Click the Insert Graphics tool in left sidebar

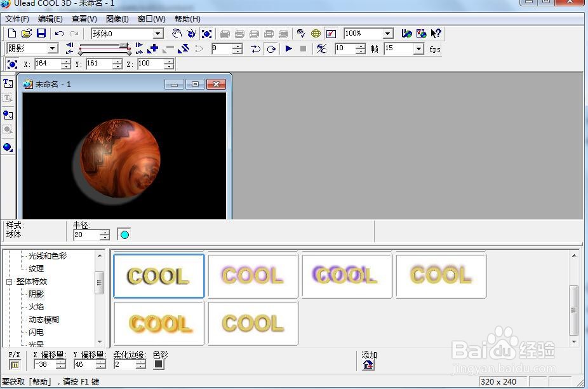8,115
